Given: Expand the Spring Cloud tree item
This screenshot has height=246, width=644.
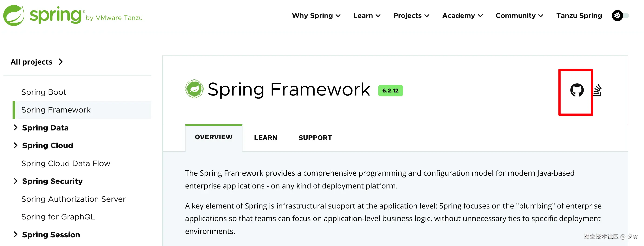Looking at the screenshot, I should pyautogui.click(x=16, y=145).
